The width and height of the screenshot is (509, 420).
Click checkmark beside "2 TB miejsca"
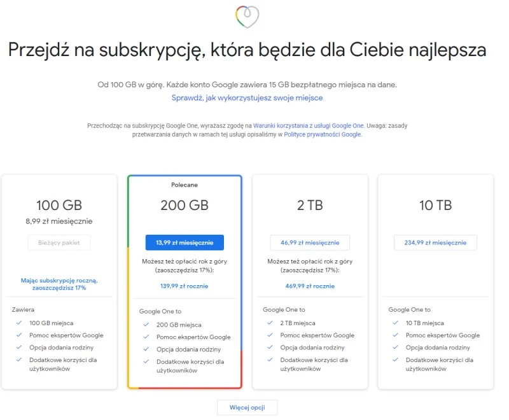[269, 323]
